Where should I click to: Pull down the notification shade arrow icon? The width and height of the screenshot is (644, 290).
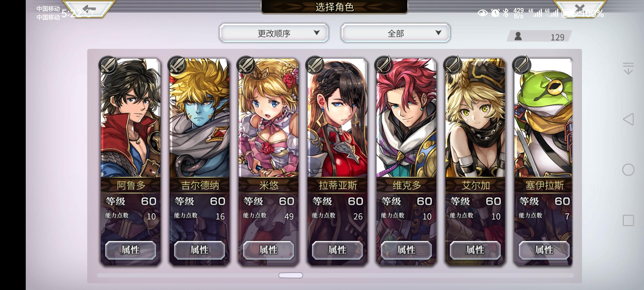point(628,68)
